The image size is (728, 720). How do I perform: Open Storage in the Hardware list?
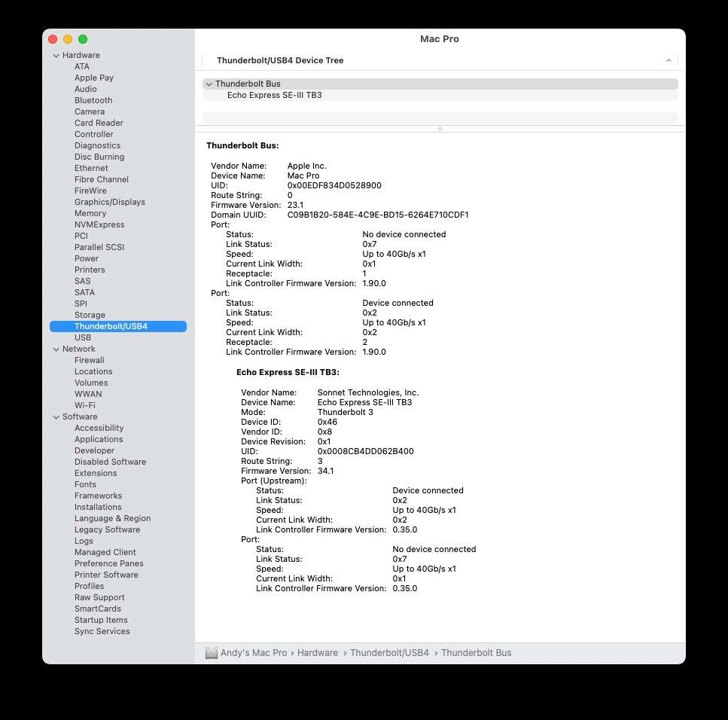[x=90, y=315]
